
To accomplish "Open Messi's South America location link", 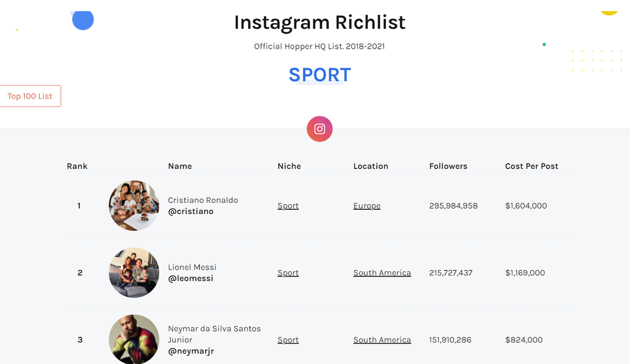I will click(x=382, y=273).
